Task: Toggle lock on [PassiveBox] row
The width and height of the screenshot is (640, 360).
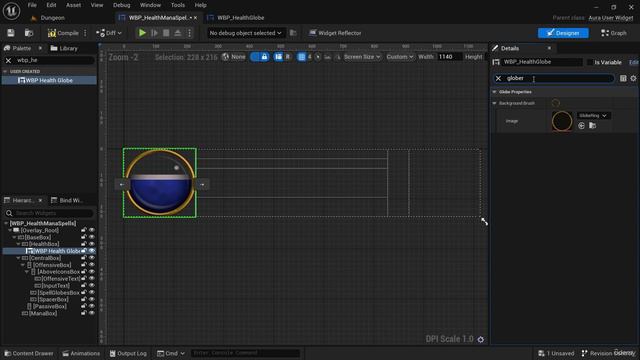Action: tap(84, 307)
